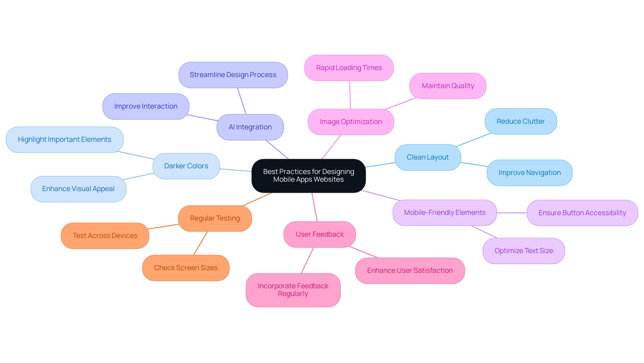Click the Image Optimization node
The width and height of the screenshot is (644, 363).
(x=350, y=121)
